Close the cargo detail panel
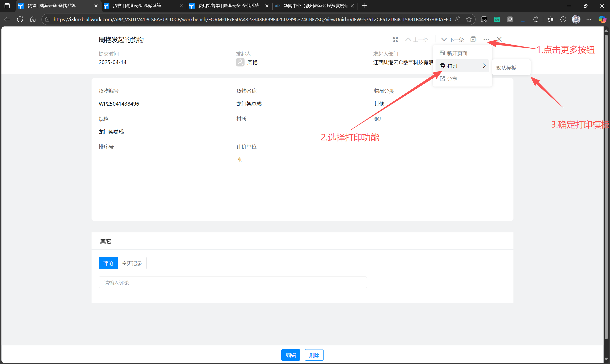 coord(499,39)
